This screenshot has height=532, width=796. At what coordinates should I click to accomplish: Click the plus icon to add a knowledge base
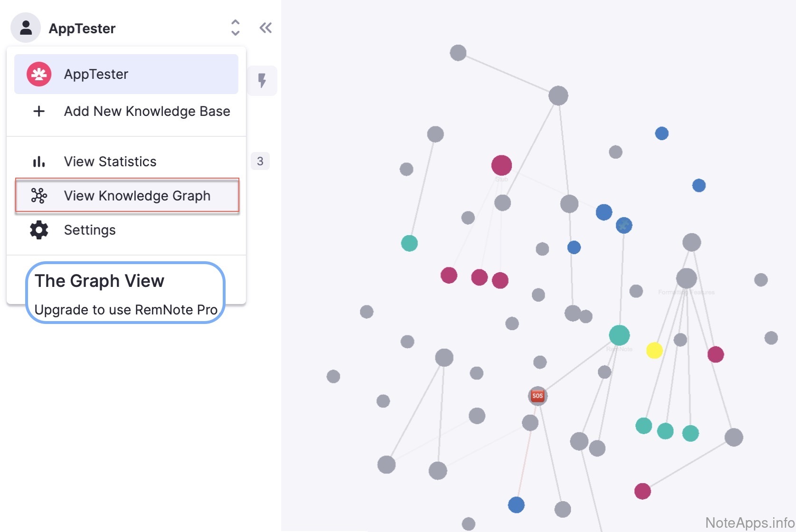click(x=39, y=111)
